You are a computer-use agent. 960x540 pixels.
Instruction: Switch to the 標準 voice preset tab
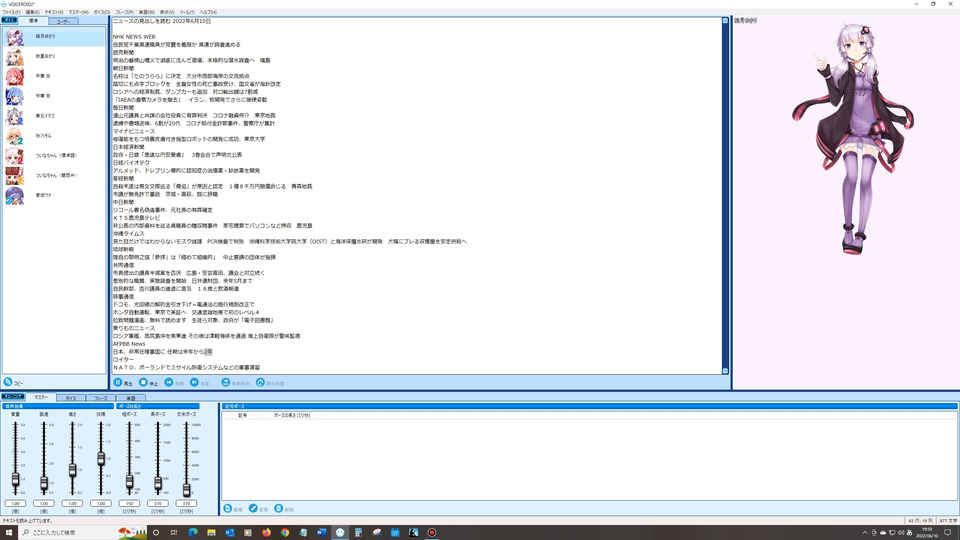click(x=33, y=21)
